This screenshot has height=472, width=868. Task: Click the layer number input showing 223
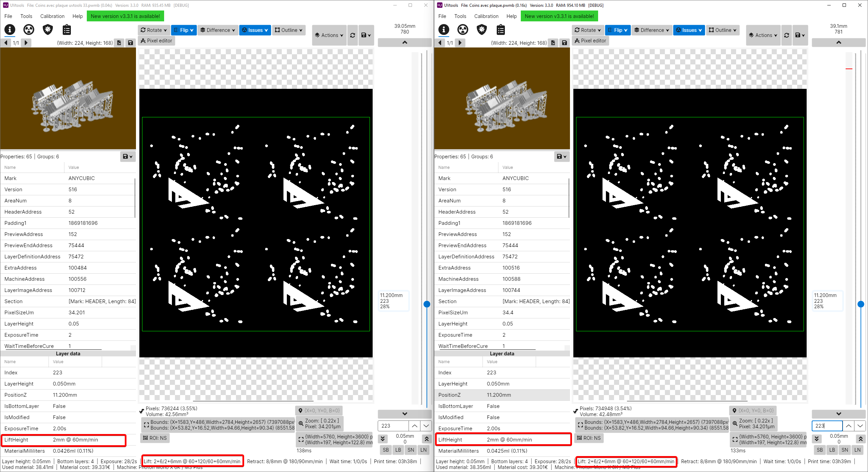click(x=393, y=426)
